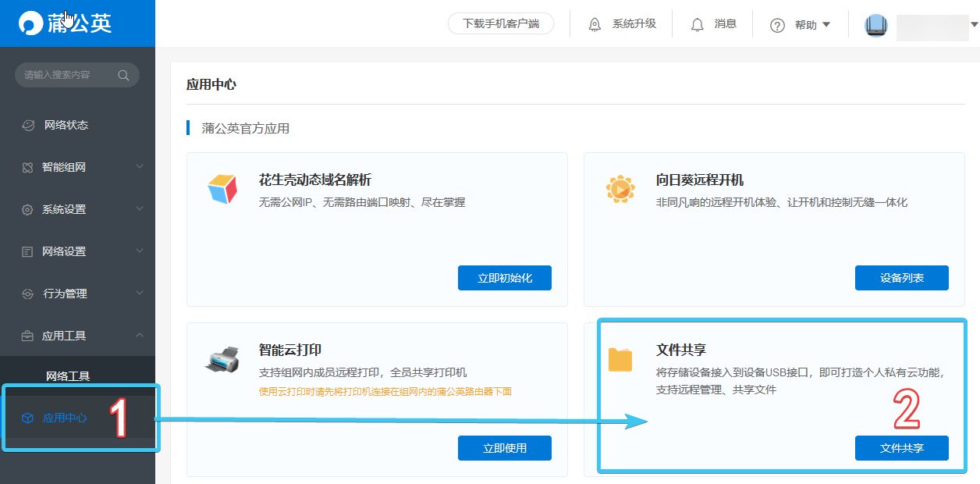
Task: Select 网络工具 submenu item
Action: (68, 376)
